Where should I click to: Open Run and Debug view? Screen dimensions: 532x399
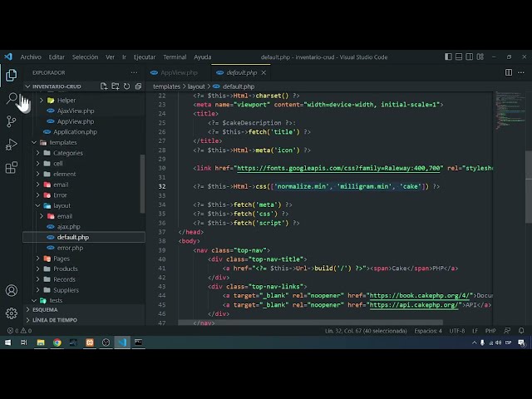(x=11, y=145)
